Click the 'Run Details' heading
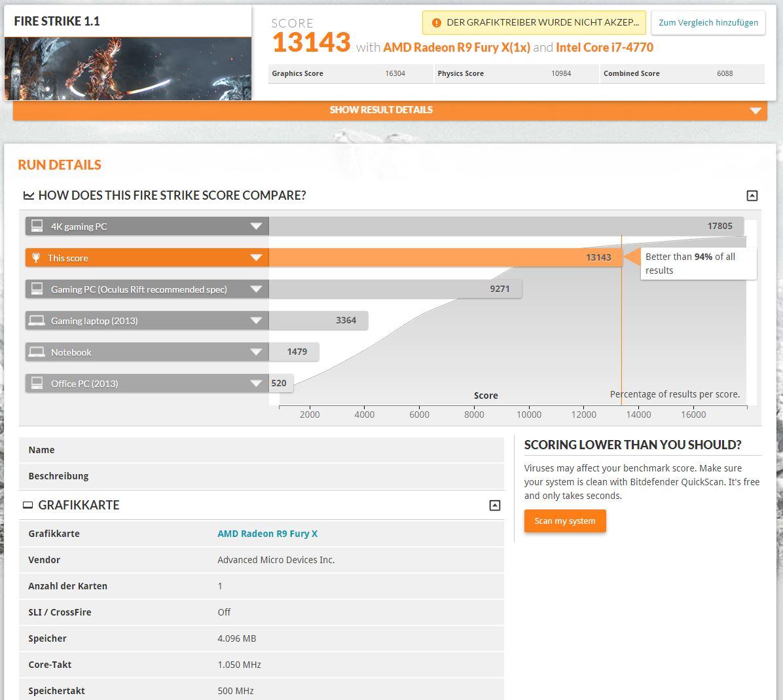The height and width of the screenshot is (700, 783). 60,165
